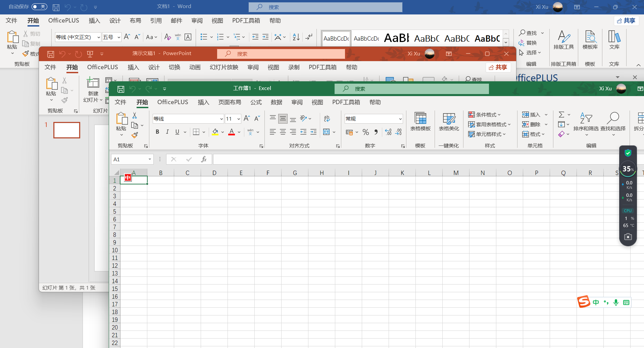644x348 pixels.
Task: Click Excel's formula bar input
Action: coord(416,159)
